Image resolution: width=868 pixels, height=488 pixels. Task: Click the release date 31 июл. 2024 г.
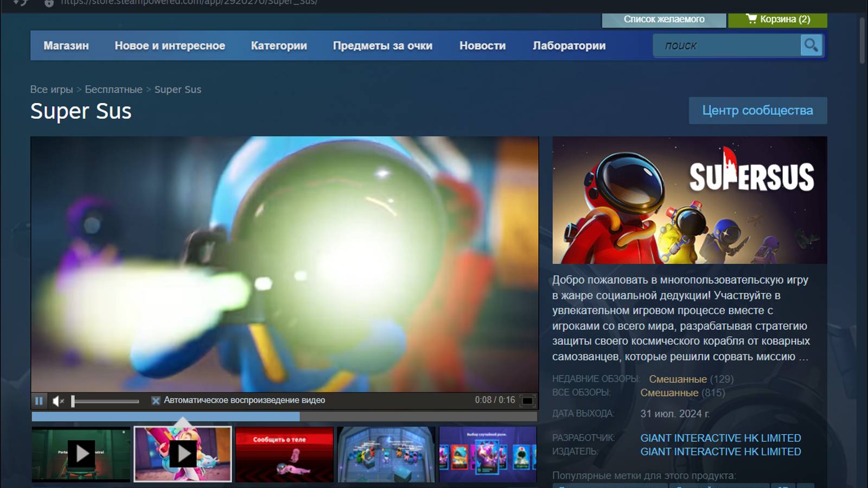tap(675, 414)
